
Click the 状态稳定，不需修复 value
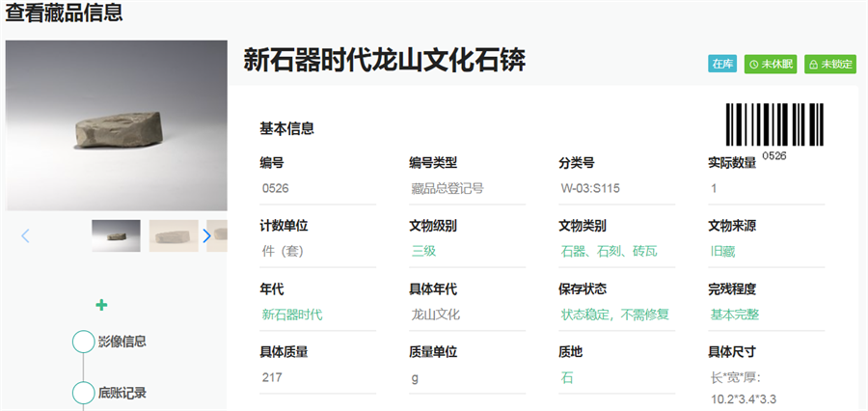615,315
